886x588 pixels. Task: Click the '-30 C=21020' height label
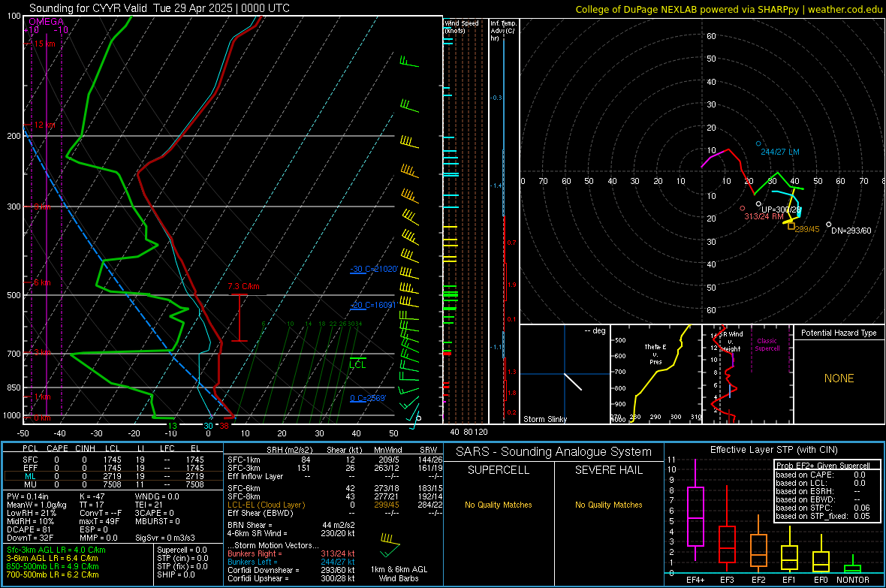(x=374, y=269)
